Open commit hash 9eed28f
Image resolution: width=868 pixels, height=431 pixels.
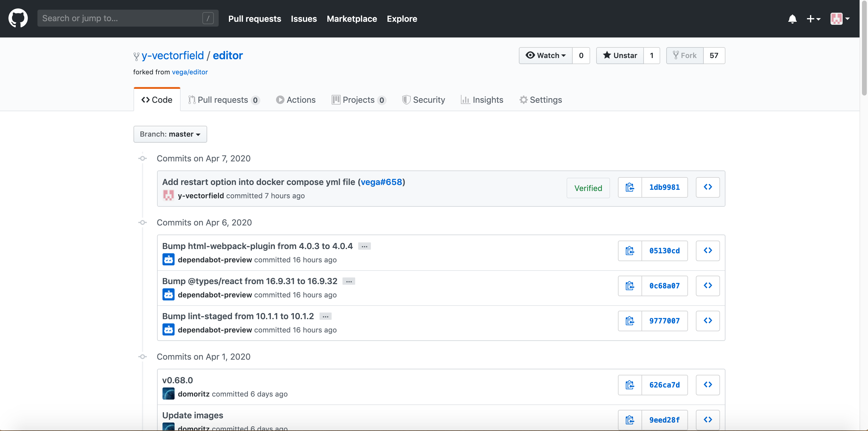click(664, 420)
